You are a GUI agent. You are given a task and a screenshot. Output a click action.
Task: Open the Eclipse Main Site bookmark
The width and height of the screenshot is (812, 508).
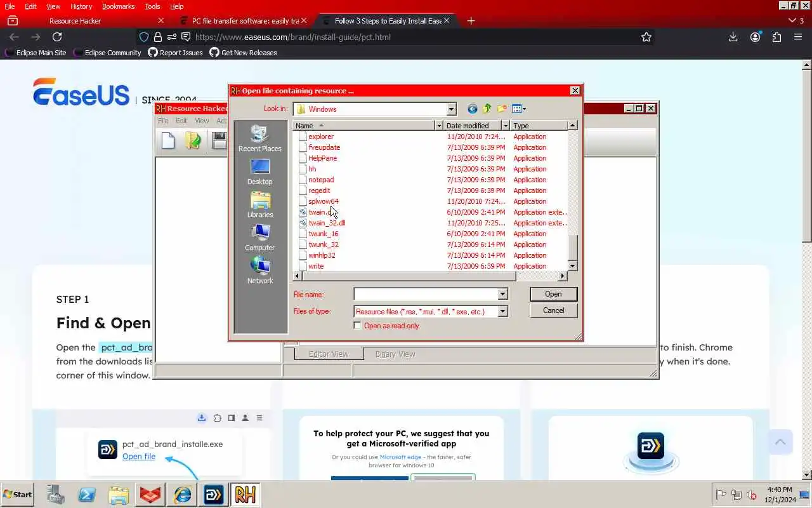point(36,53)
